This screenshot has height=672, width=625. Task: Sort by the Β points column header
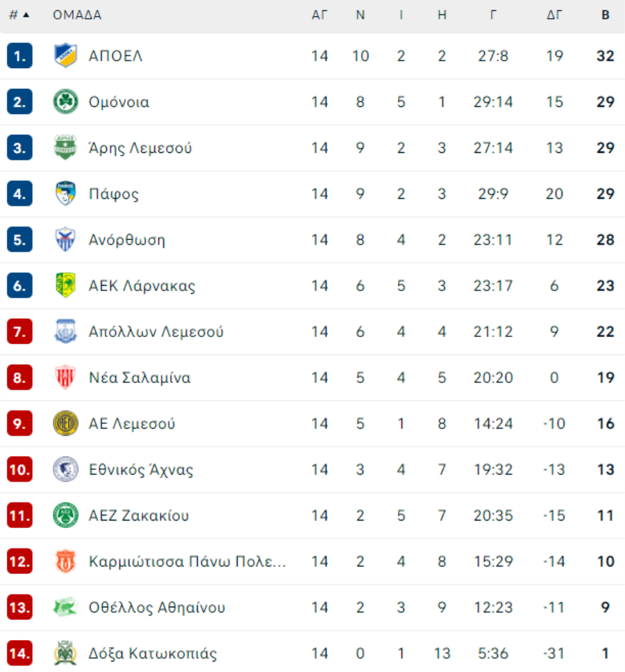point(606,15)
